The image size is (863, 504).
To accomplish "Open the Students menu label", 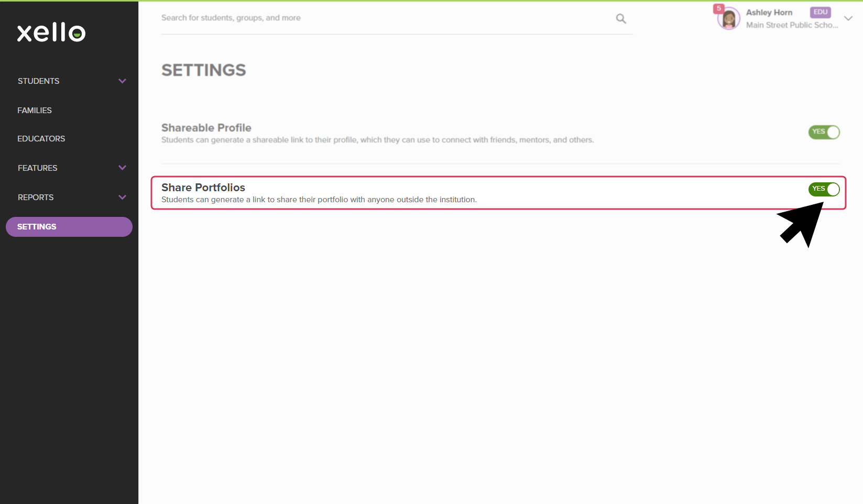I will (39, 81).
